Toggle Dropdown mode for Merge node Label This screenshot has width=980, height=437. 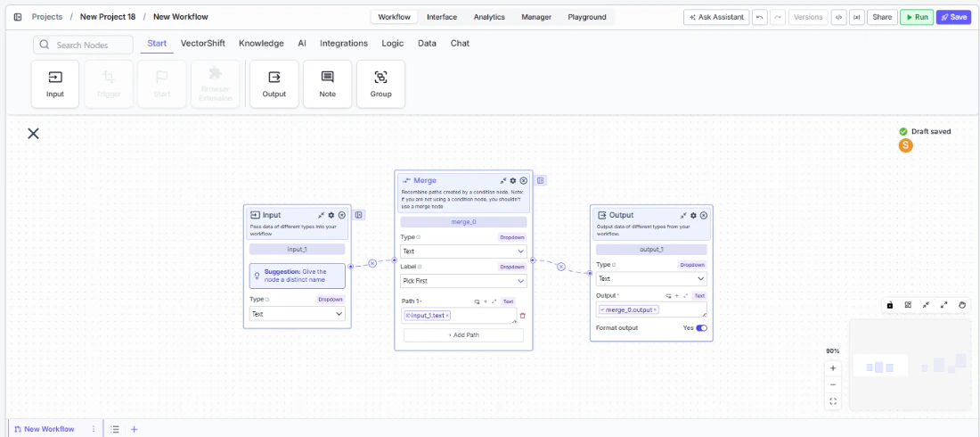[512, 267]
